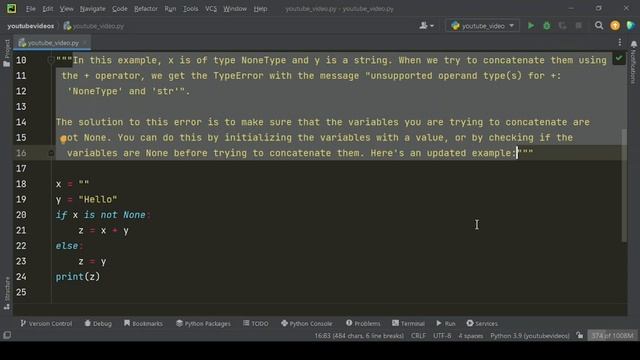Image resolution: width=640 pixels, height=360 pixels.
Task: Open the Run tool window
Action: click(445, 323)
